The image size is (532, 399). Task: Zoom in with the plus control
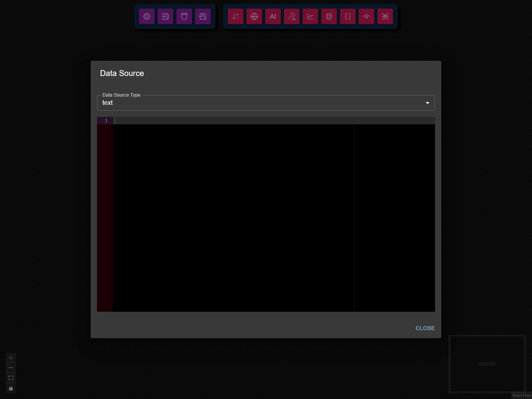click(x=11, y=358)
